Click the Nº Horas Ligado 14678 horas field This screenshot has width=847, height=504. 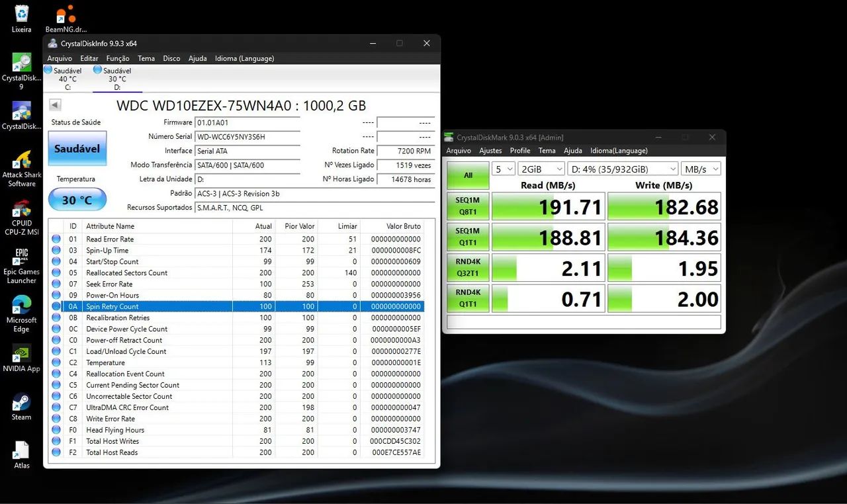(x=406, y=179)
